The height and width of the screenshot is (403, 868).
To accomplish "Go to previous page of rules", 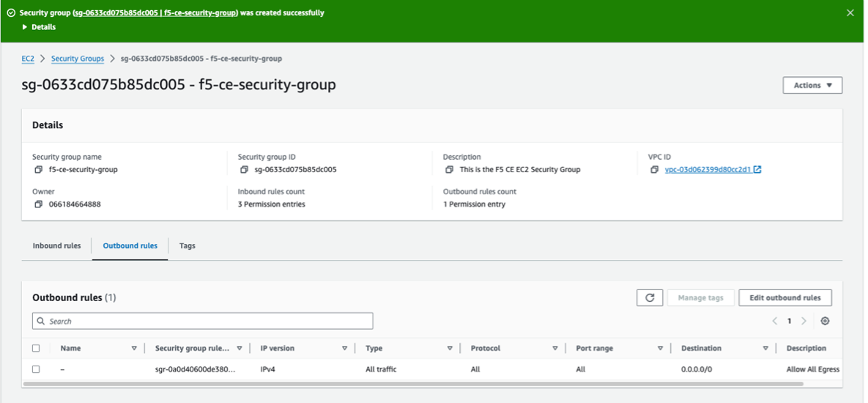I will (x=774, y=321).
